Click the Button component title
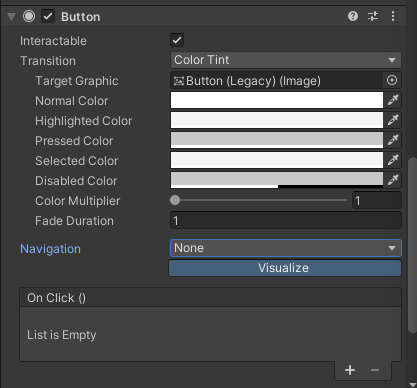 coord(81,17)
